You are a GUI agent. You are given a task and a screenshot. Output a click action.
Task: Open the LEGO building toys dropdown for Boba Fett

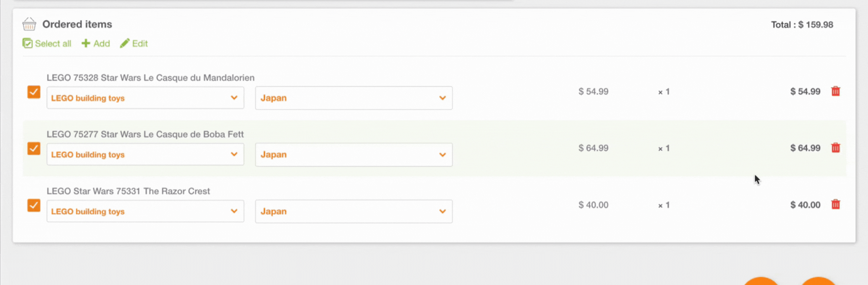(x=145, y=154)
